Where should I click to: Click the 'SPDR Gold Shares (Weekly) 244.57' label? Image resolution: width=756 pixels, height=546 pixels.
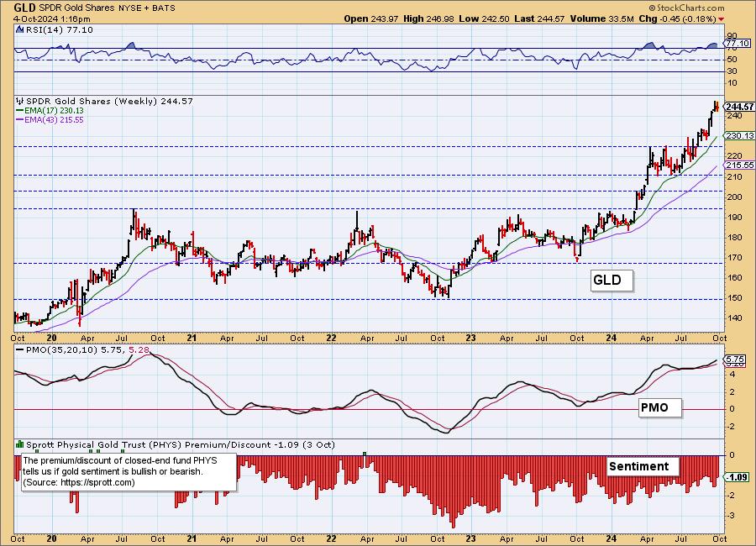pos(109,102)
